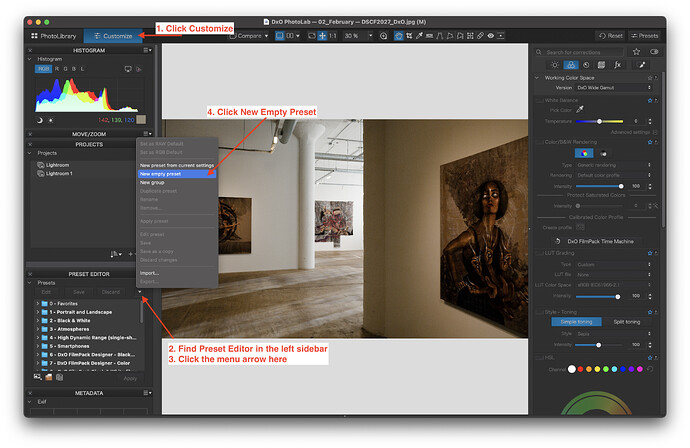Select Split toning mode

click(x=627, y=322)
